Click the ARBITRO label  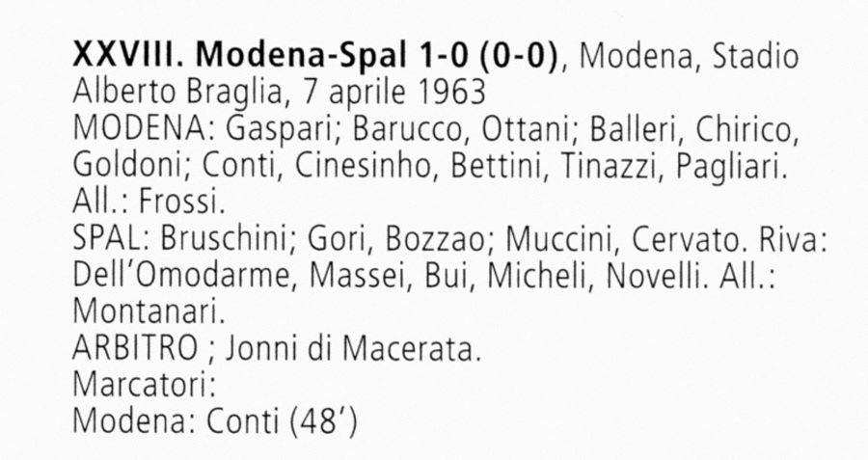point(135,347)
